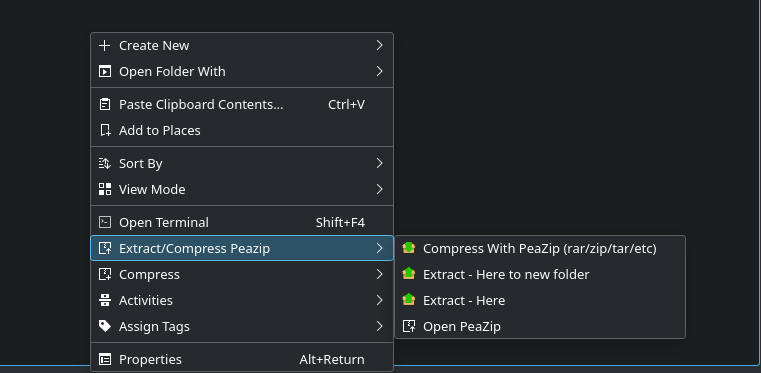Viewport: 761px width, 373px height.
Task: Click the Open Folder With play icon
Action: click(104, 72)
